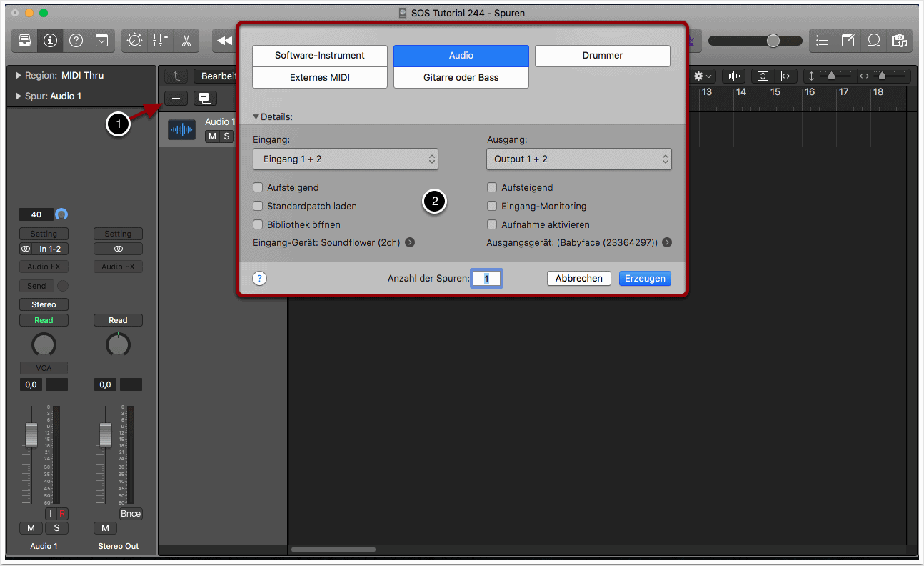This screenshot has width=924, height=566.
Task: Open Smart Controls via the dial icon
Action: pyautogui.click(x=134, y=41)
